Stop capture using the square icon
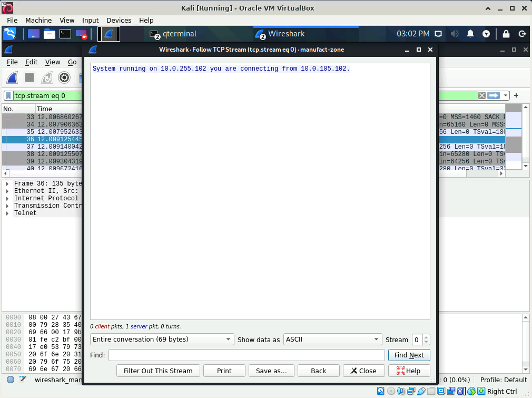The image size is (532, 398). 29,78
